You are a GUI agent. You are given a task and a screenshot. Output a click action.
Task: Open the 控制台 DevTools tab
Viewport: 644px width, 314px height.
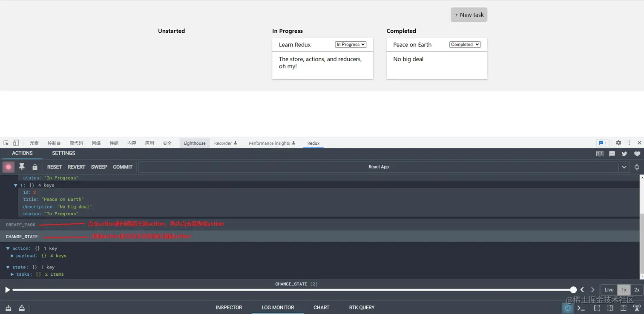(54, 143)
